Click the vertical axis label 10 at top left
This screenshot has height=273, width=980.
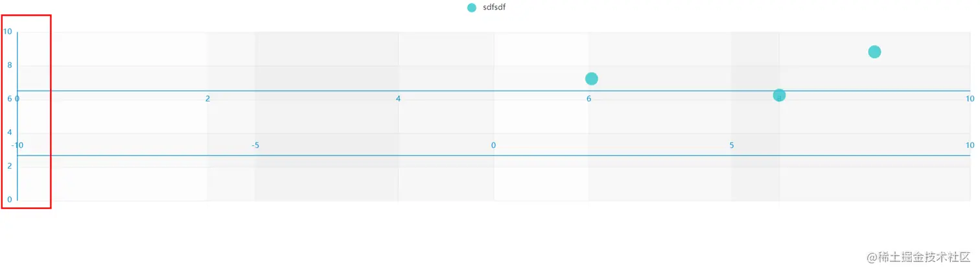(x=7, y=31)
